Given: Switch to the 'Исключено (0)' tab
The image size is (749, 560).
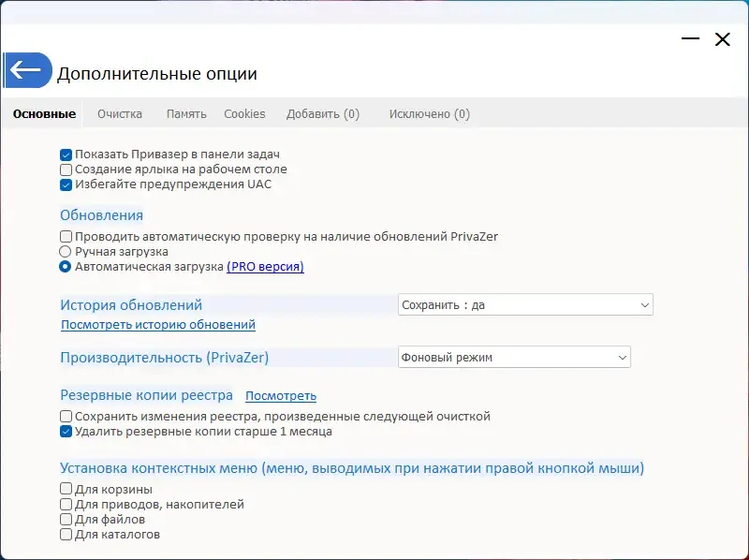Looking at the screenshot, I should (430, 114).
